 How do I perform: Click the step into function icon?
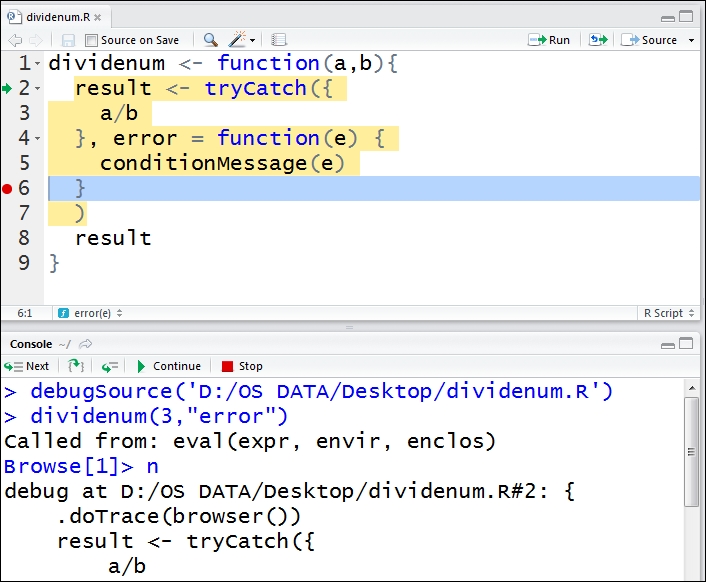76,366
